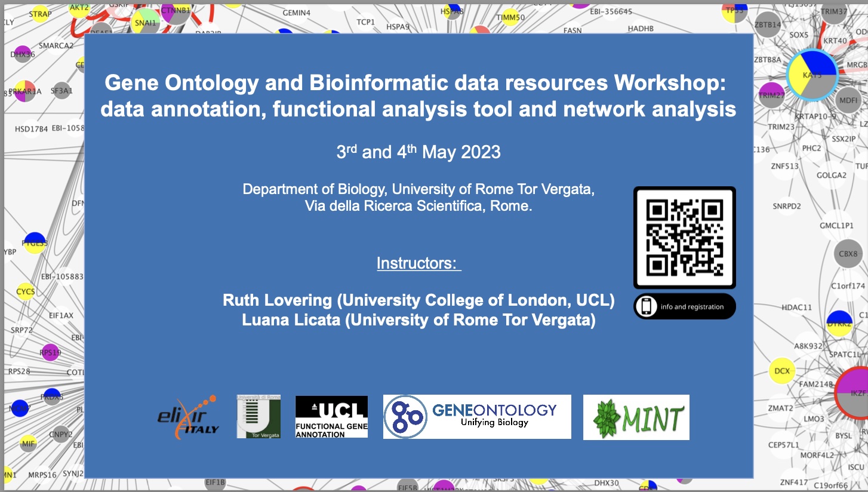Open the UCL Functional Gene Annotation logo
The width and height of the screenshot is (868, 492).
[331, 416]
